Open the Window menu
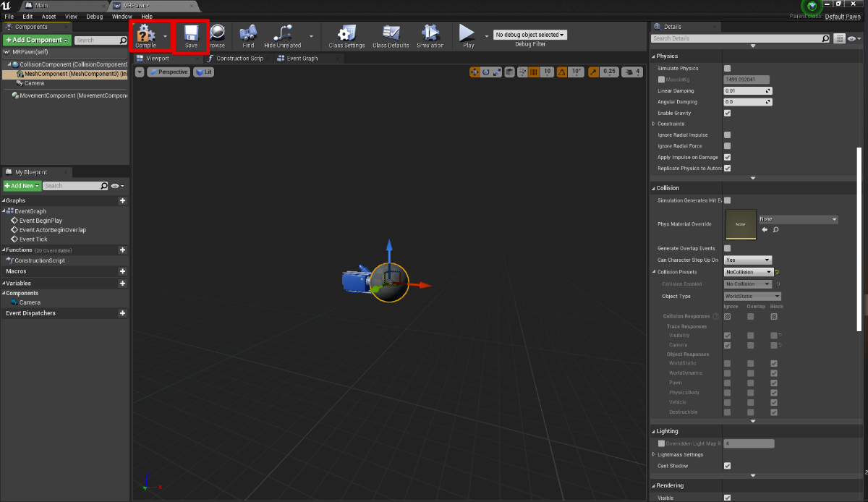This screenshot has height=502, width=868. 122,16
